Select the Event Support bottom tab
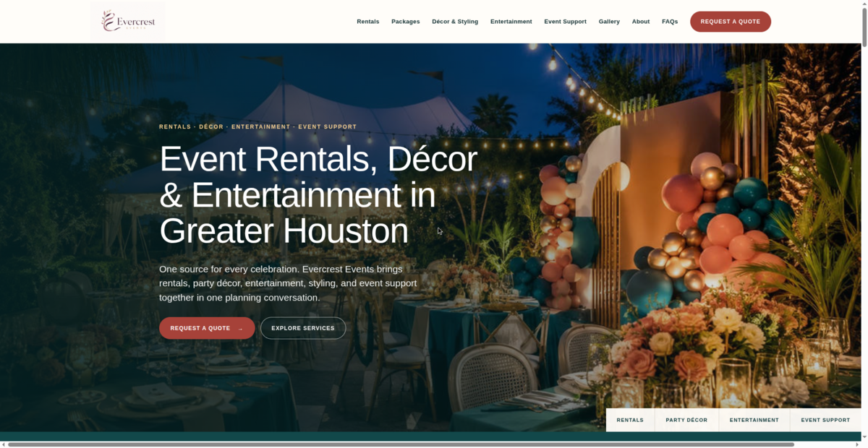 click(825, 420)
